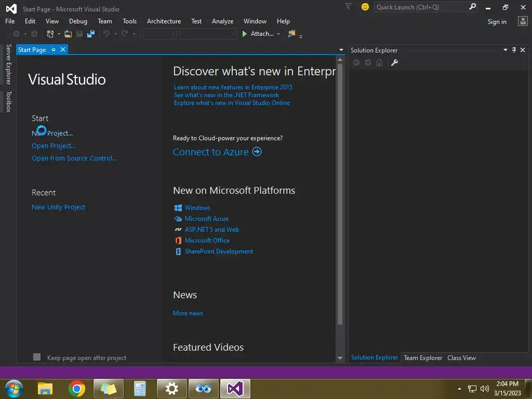Open the New Project dropdown arrow
The height and width of the screenshot is (399, 532).
tap(59, 34)
